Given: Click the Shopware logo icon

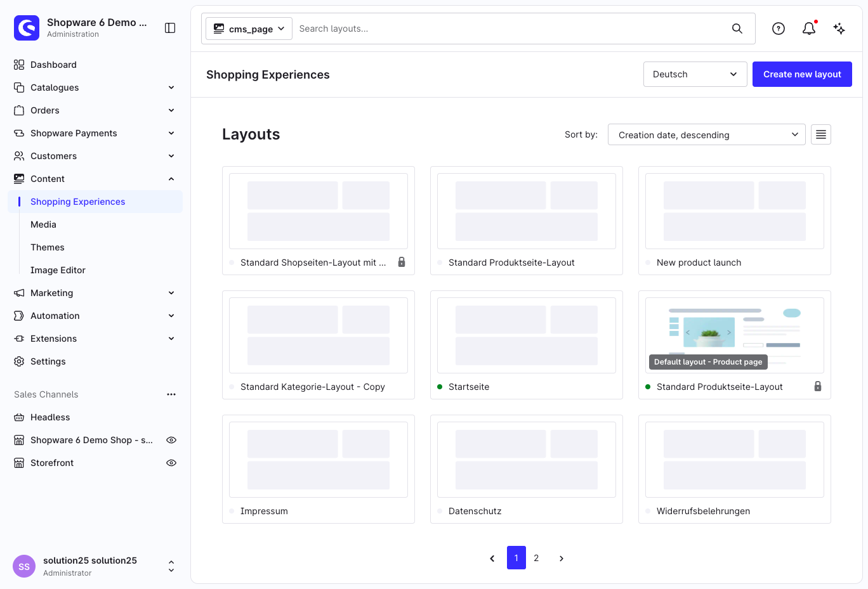Looking at the screenshot, I should 27,28.
